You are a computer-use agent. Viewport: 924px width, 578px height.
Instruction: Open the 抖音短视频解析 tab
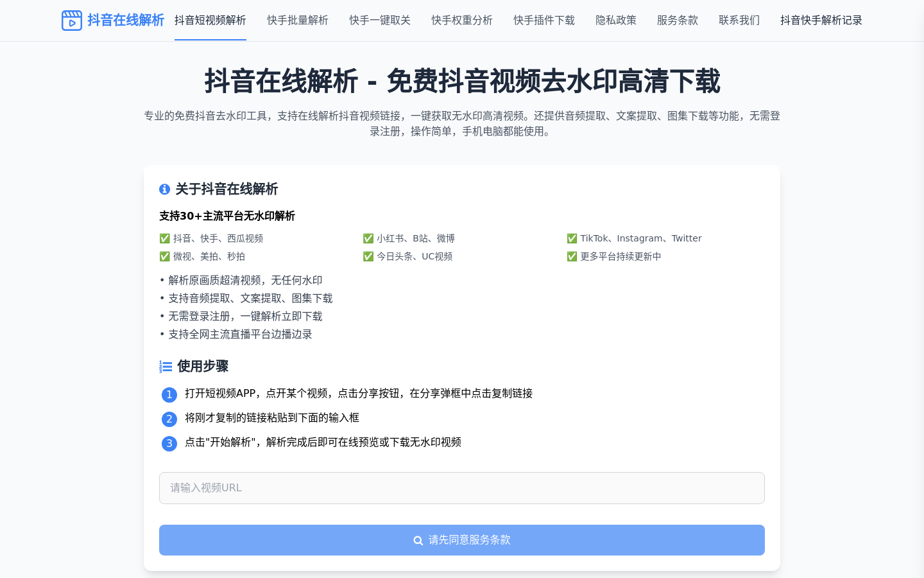pyautogui.click(x=210, y=21)
